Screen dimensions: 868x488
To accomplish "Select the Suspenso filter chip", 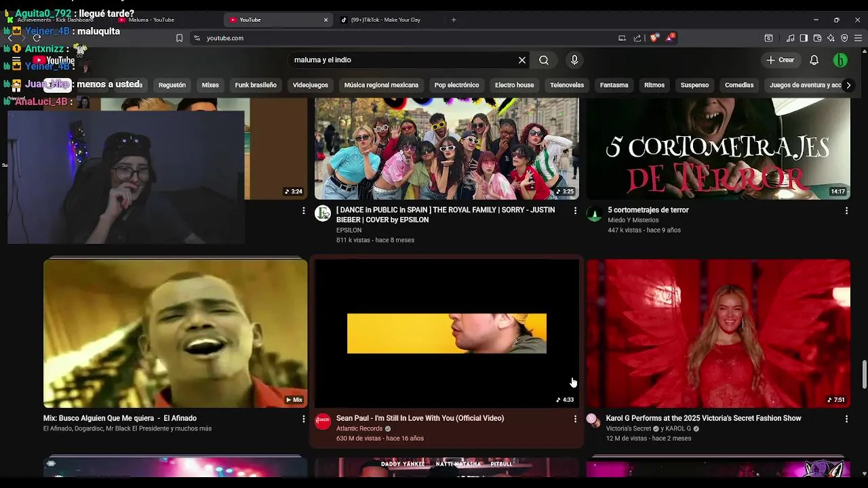I will 694,85.
